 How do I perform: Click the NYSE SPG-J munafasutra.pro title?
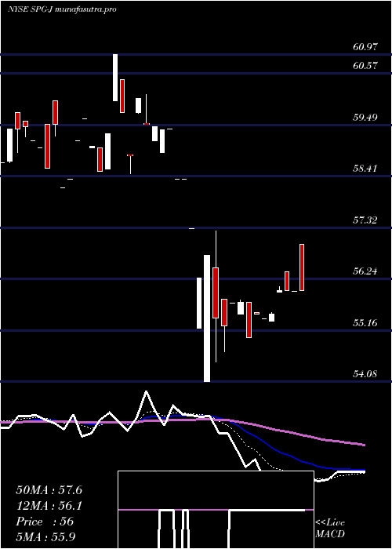(x=62, y=9)
